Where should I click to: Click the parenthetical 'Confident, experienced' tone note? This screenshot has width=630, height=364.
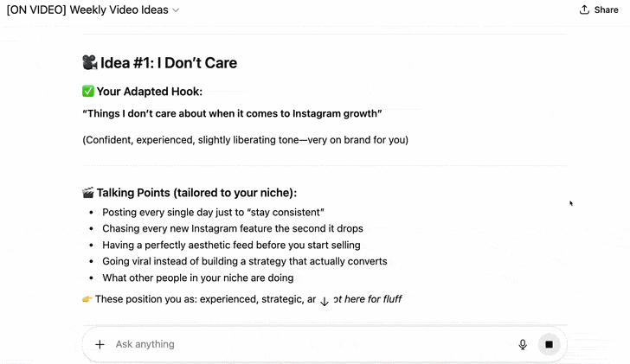point(245,139)
